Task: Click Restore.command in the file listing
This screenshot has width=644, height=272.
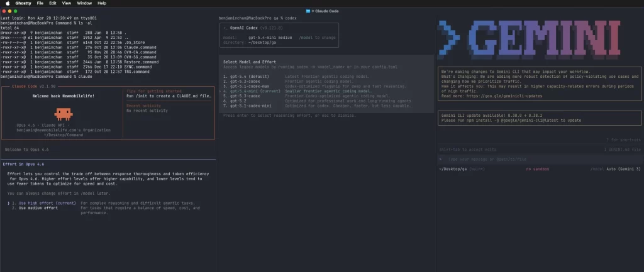Action: tap(140, 62)
